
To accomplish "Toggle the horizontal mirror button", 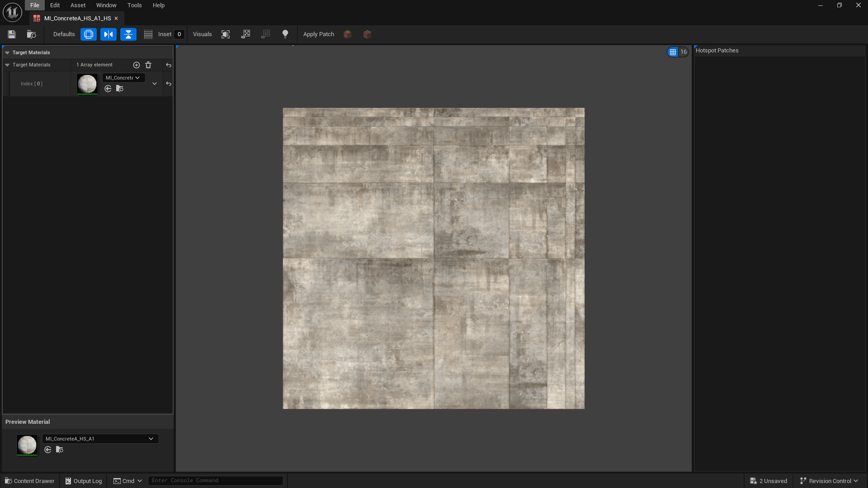I will pos(108,34).
